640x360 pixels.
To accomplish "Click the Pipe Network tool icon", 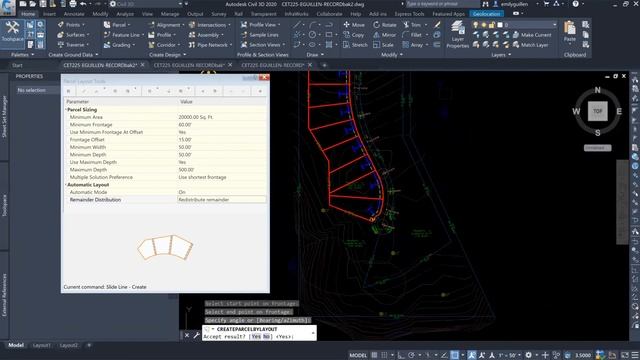I will coord(192,44).
